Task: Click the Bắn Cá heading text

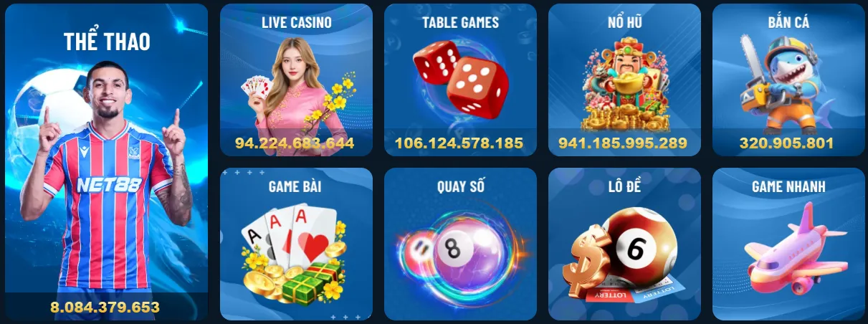Action: (x=788, y=22)
